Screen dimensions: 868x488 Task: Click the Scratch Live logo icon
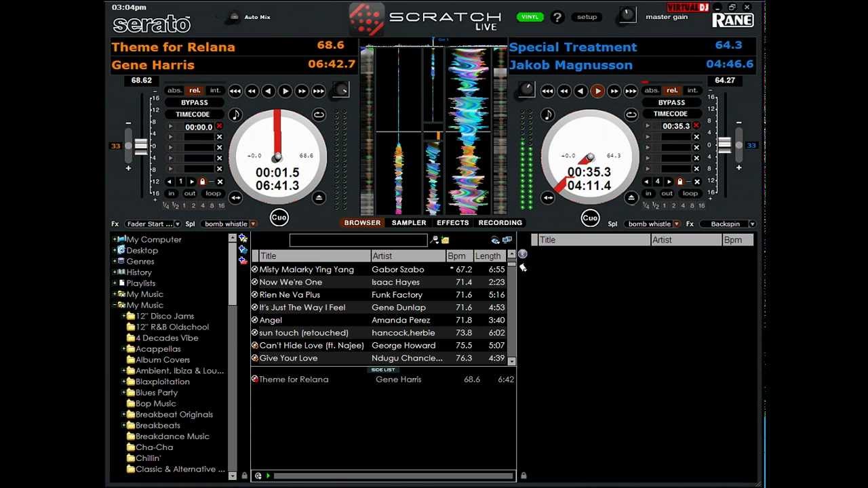pos(366,19)
